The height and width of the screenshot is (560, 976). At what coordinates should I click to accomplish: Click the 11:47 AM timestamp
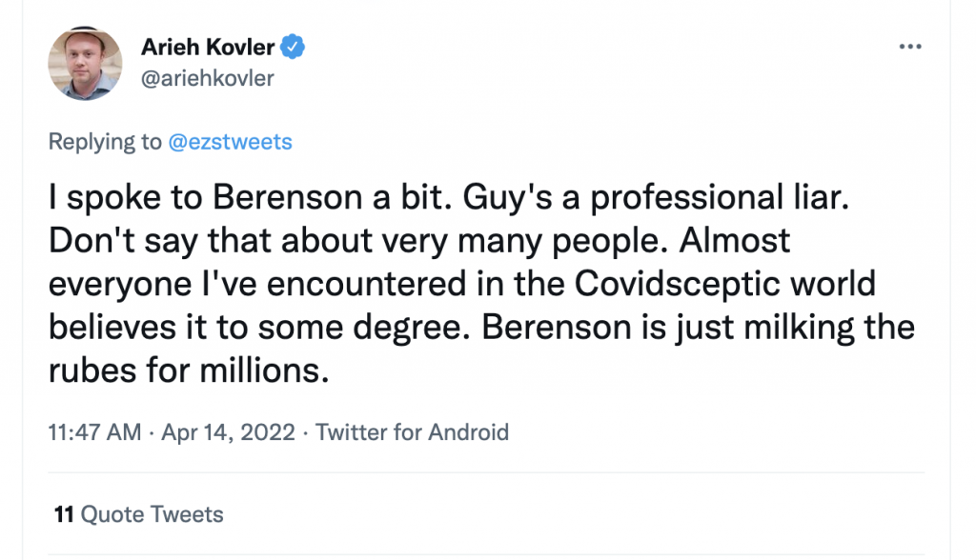coord(94,431)
